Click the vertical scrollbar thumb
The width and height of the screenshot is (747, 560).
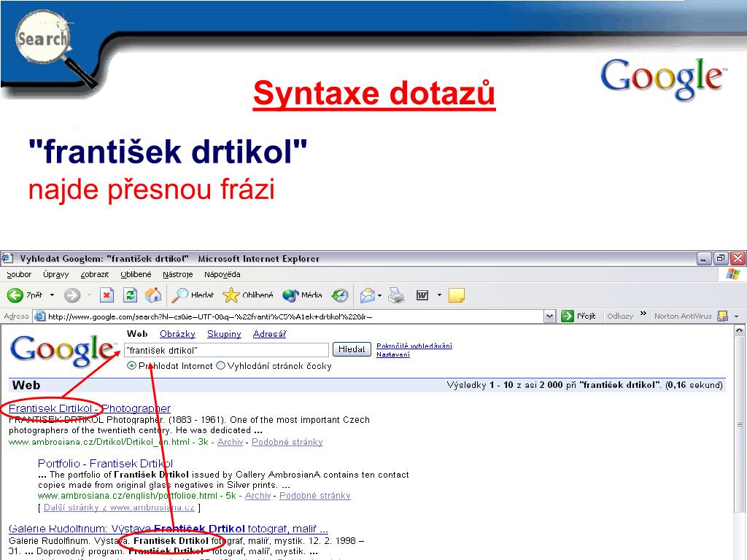pyautogui.click(x=740, y=424)
